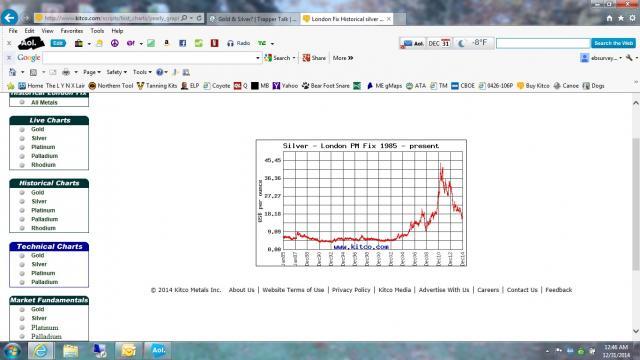The image size is (640, 360).
Task: Select Gold under Live Charts
Action: pos(38,129)
